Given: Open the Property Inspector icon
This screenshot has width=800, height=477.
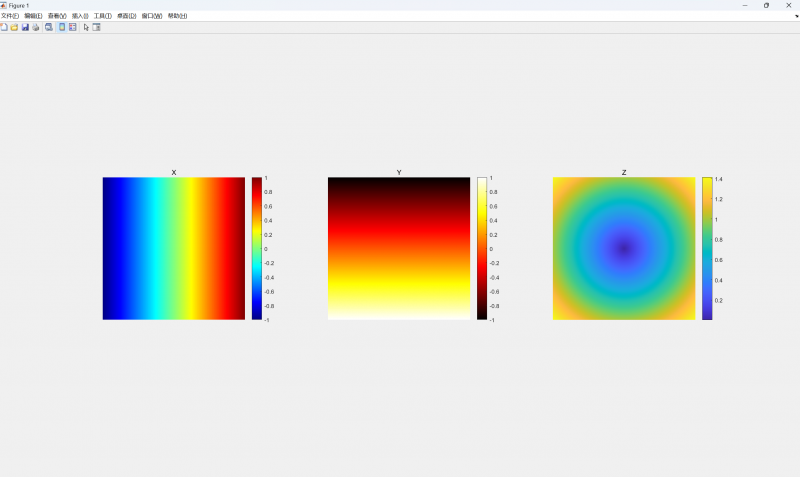Looking at the screenshot, I should point(97,27).
